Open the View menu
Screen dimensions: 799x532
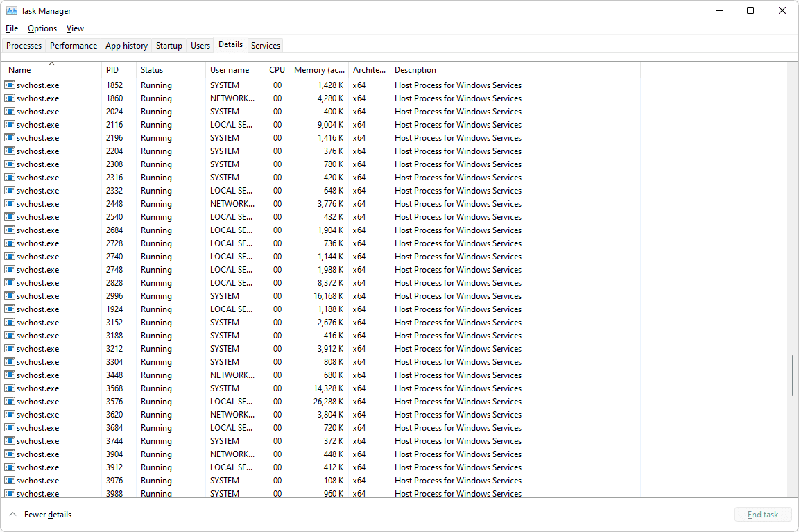75,28
